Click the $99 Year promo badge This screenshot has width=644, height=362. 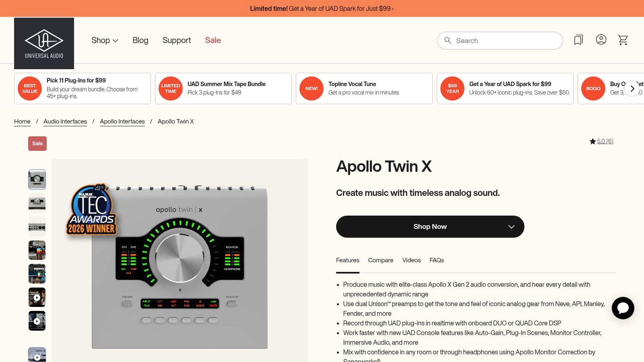coord(452,88)
